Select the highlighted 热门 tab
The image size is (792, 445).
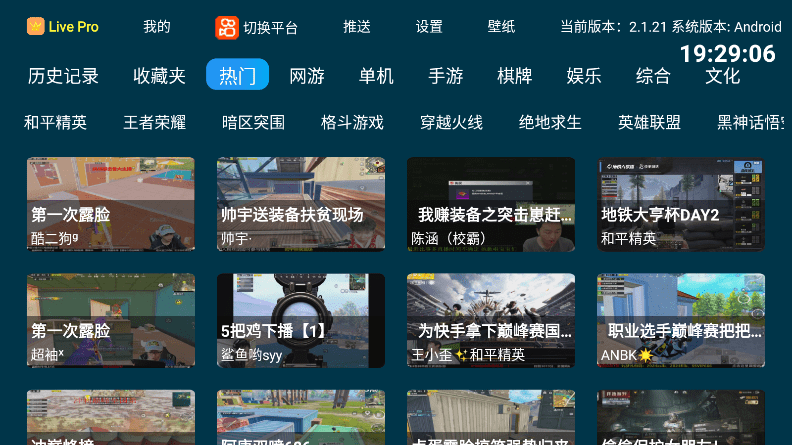click(237, 74)
